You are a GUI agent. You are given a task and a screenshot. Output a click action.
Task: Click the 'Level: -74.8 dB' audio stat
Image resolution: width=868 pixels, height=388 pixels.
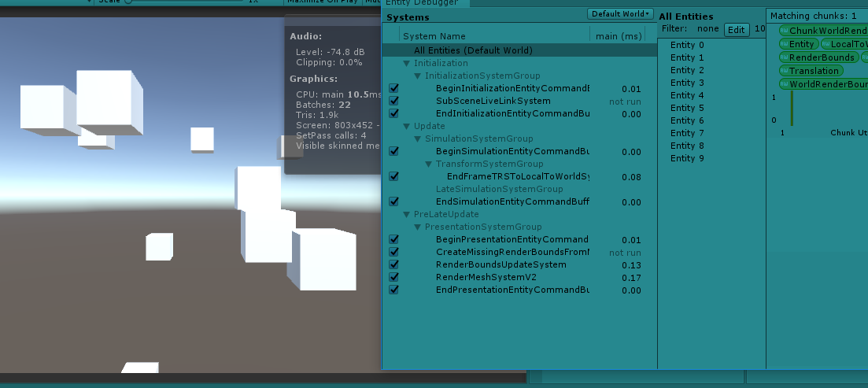(x=330, y=53)
